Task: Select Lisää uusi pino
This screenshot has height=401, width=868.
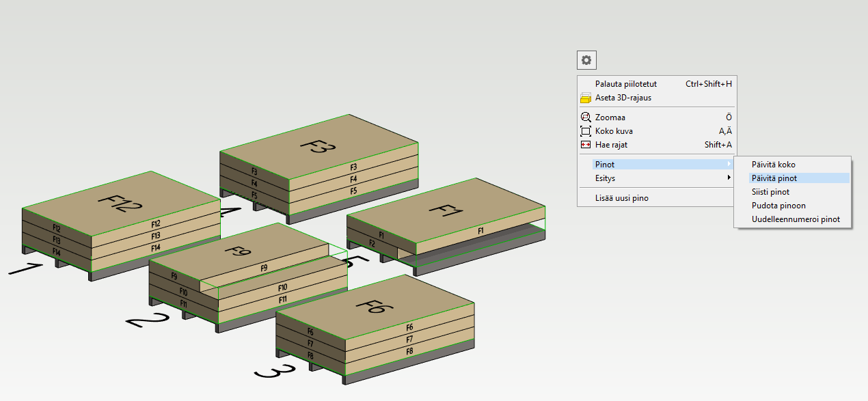Action: coord(621,198)
